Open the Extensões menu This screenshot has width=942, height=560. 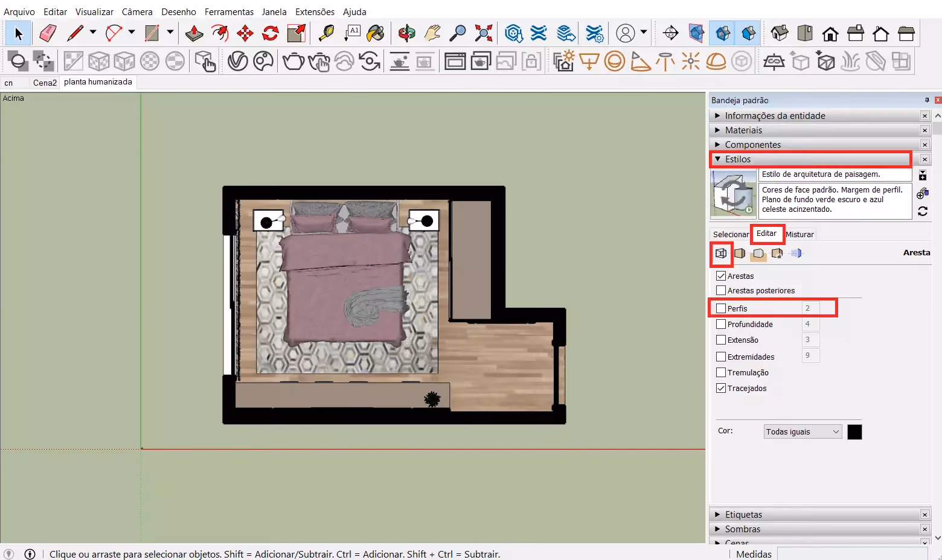tap(315, 11)
